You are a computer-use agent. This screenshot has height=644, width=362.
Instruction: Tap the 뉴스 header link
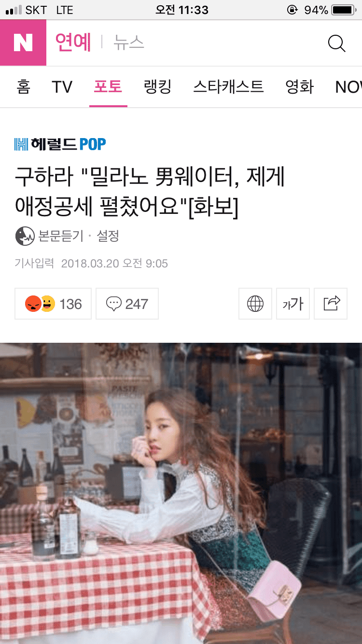[x=129, y=42]
